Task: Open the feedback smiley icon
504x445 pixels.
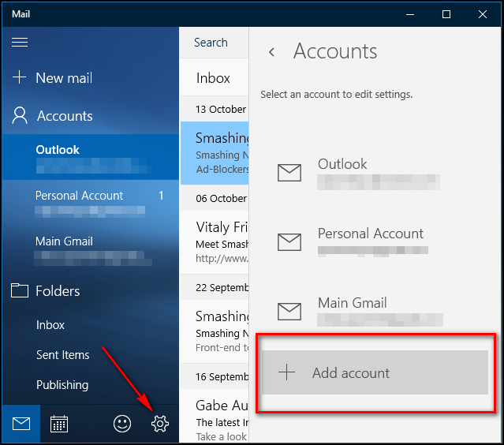Action: coord(121,424)
